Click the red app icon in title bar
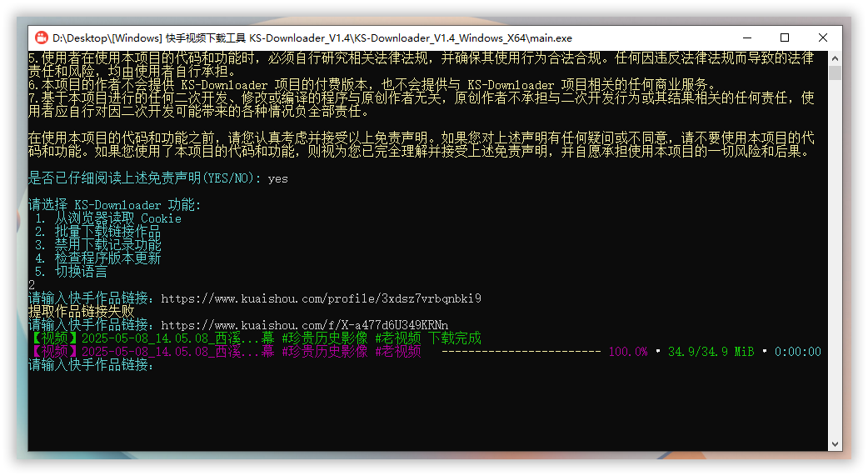 (42, 38)
